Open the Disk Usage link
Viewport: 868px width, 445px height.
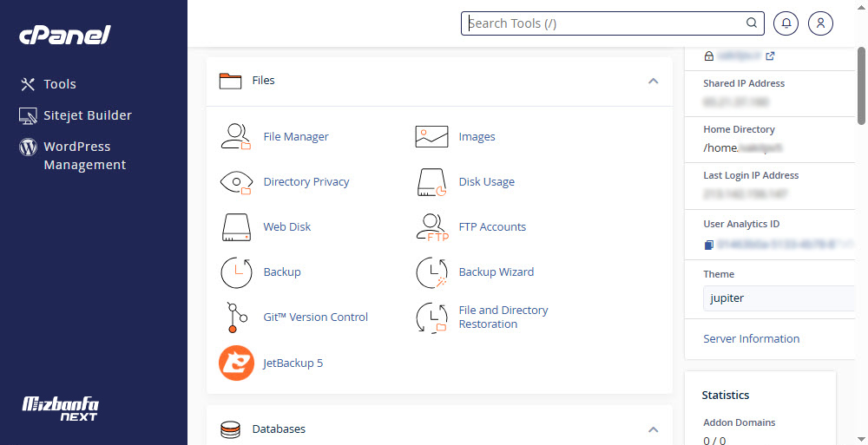pos(487,182)
